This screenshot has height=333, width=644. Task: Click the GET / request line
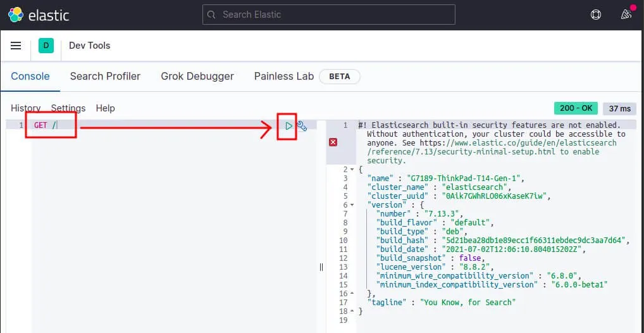[45, 125]
